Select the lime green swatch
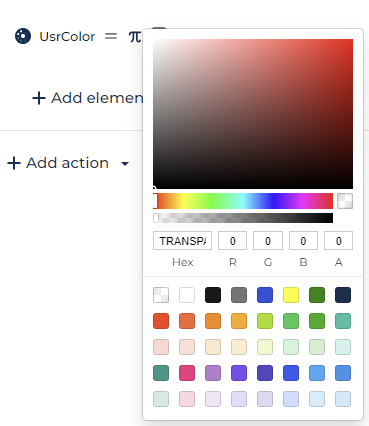369x426 pixels. tap(265, 321)
